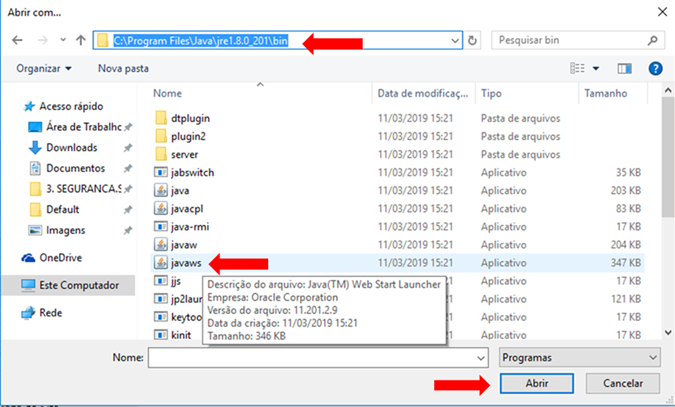
Task: Select the javaws application icon
Action: pyautogui.click(x=161, y=263)
